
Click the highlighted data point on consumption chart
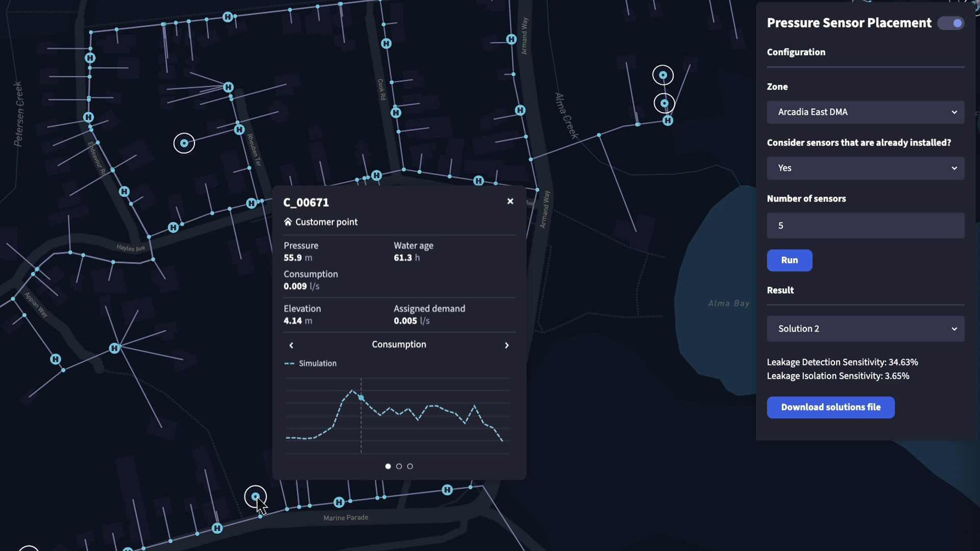click(x=361, y=397)
